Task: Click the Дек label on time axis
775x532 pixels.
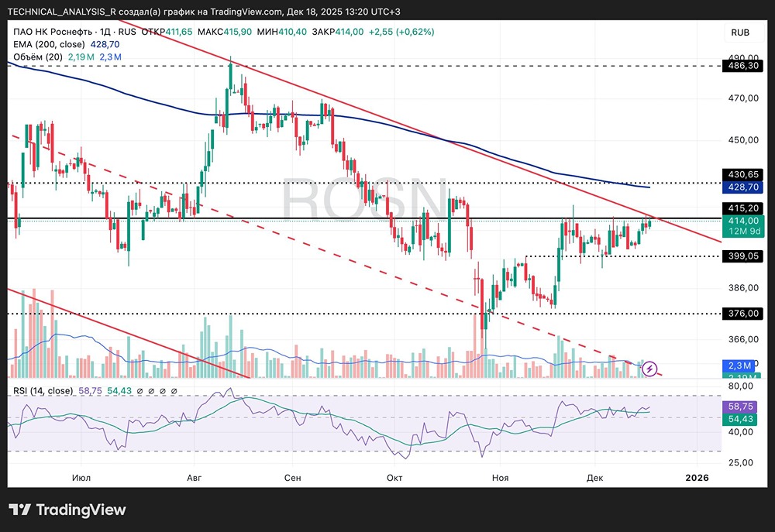Action: click(594, 478)
